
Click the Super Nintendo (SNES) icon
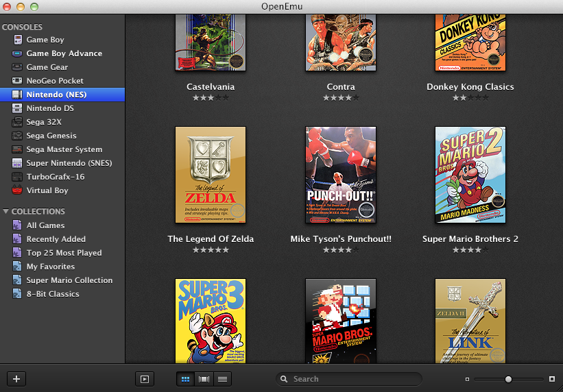click(17, 163)
